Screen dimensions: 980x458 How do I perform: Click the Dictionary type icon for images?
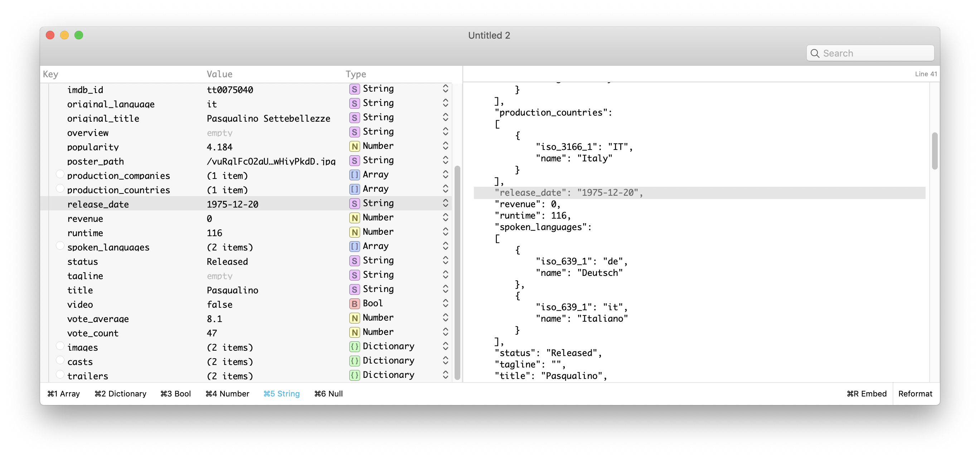(x=354, y=347)
